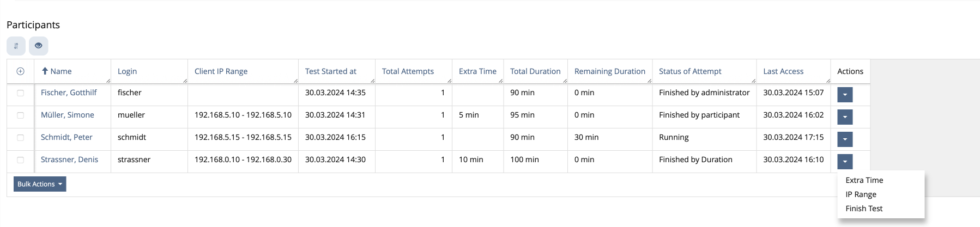Click Finish Test in actions menu
This screenshot has width=980, height=227.
click(864, 208)
